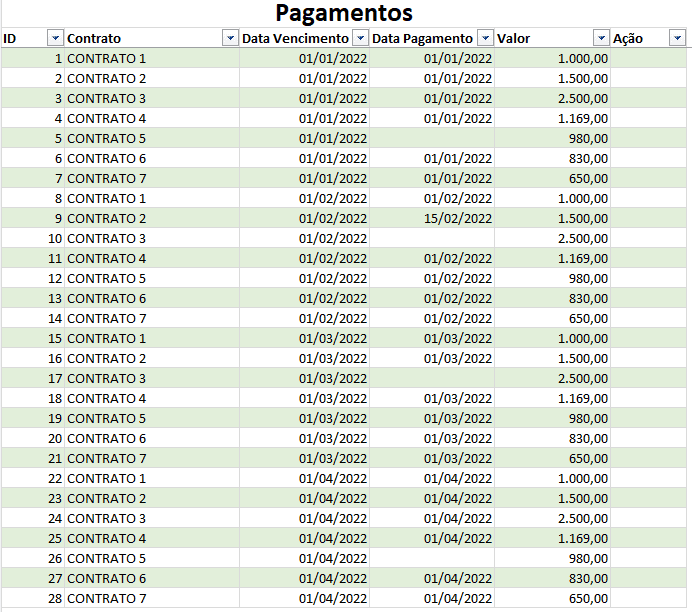
Task: Select due date 01/03/2022 in row 15
Action: click(x=305, y=338)
